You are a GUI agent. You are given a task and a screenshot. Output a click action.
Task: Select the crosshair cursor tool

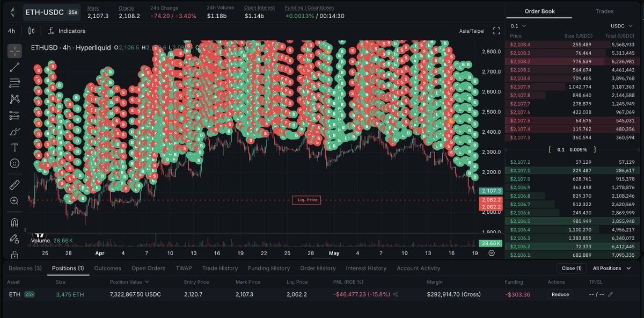click(x=14, y=51)
